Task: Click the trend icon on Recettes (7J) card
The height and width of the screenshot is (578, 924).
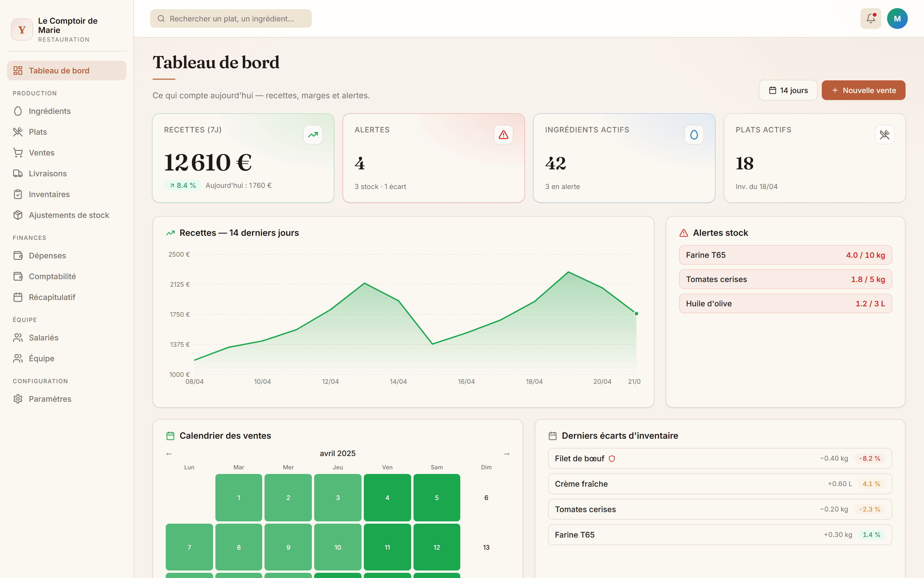Action: coord(313,135)
